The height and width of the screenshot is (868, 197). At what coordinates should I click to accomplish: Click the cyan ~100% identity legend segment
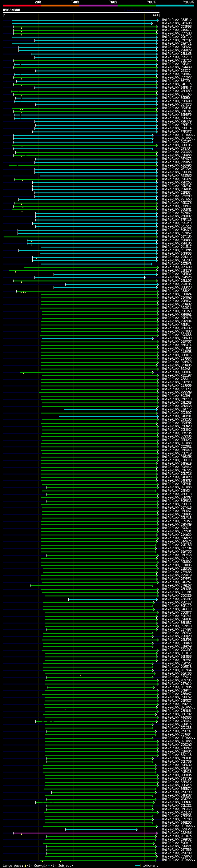coord(175,6)
